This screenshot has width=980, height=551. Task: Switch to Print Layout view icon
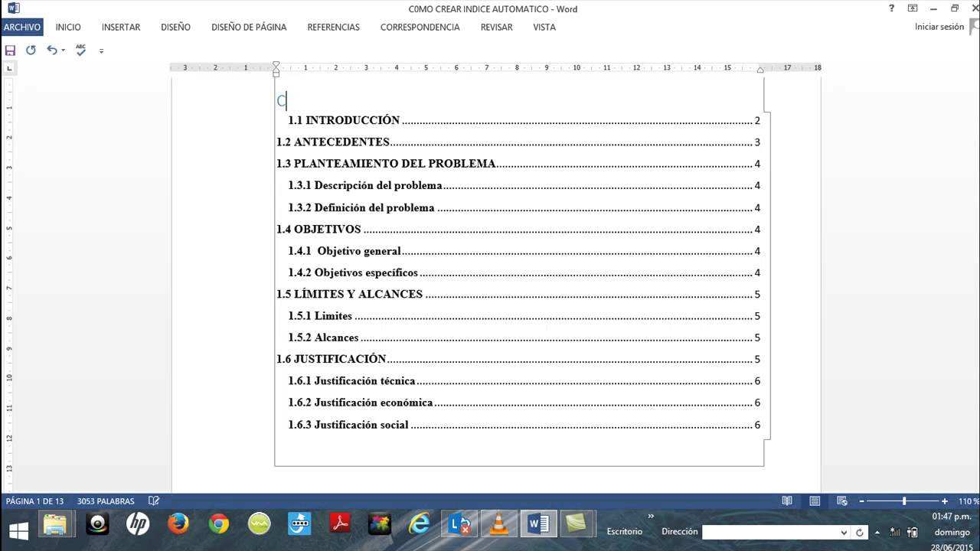(815, 501)
